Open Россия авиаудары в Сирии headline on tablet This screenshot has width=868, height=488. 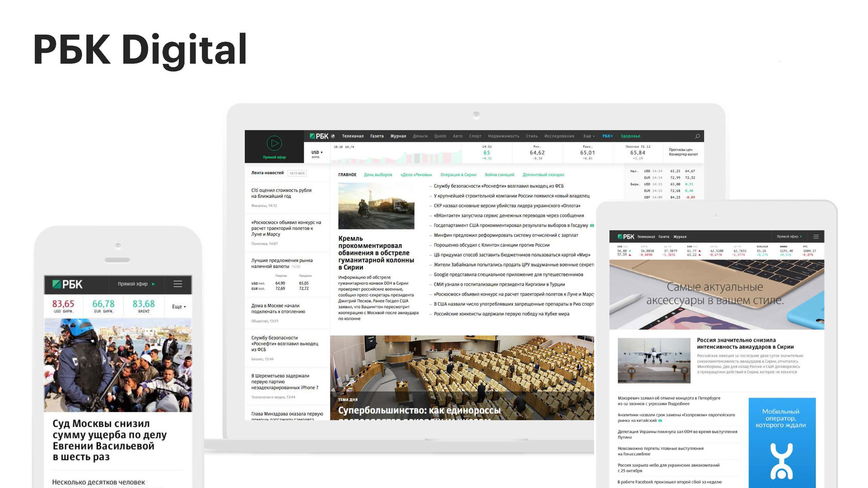pyautogui.click(x=746, y=343)
